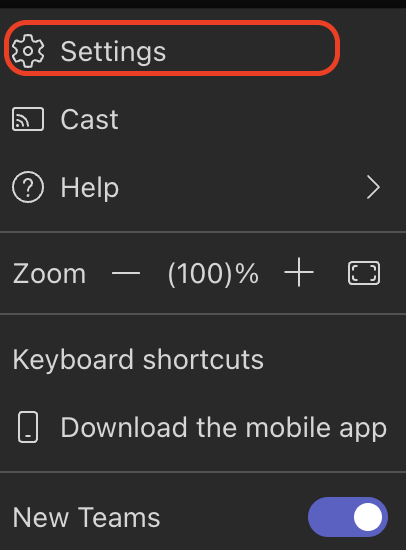Viewport: 406px width, 550px height.
Task: Enter full screen using the frame icon
Action: pyautogui.click(x=364, y=273)
